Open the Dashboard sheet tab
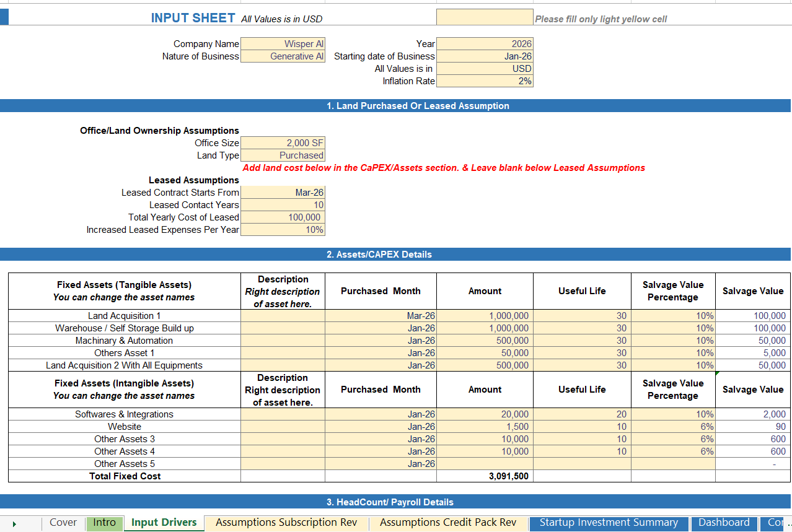Image resolution: width=792 pixels, height=532 pixels. pos(724,523)
